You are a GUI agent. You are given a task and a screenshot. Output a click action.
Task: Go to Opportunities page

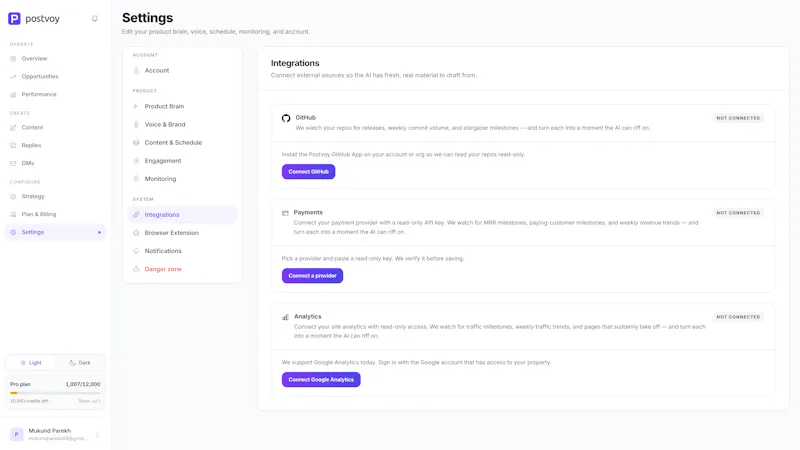(55, 77)
